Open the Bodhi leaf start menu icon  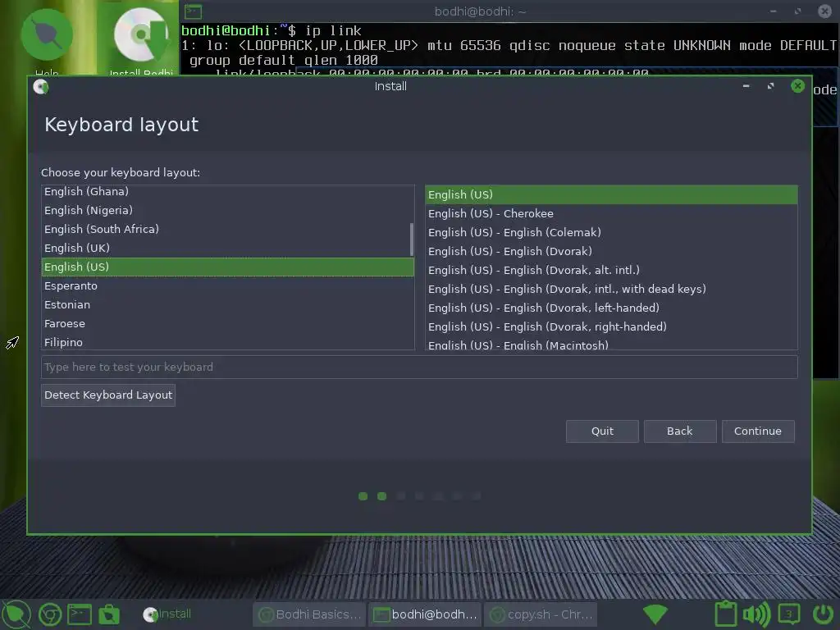16,614
